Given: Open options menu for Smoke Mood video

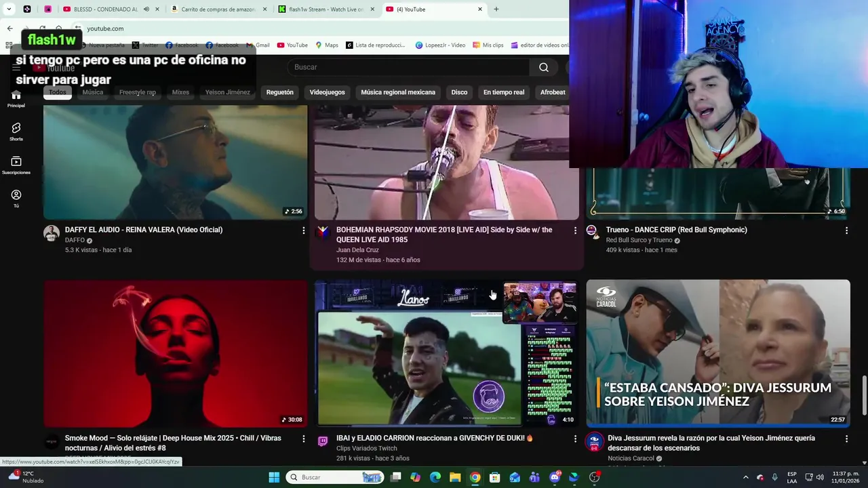Looking at the screenshot, I should tap(303, 439).
